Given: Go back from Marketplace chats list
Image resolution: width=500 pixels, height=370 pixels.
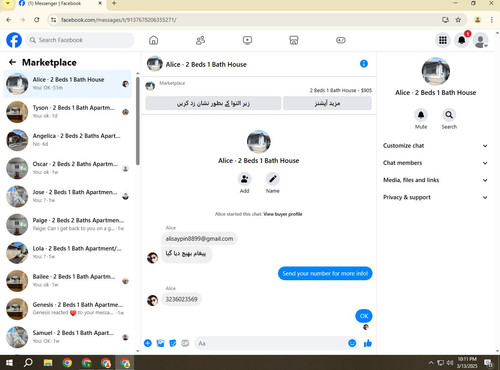Looking at the screenshot, I should [12, 62].
